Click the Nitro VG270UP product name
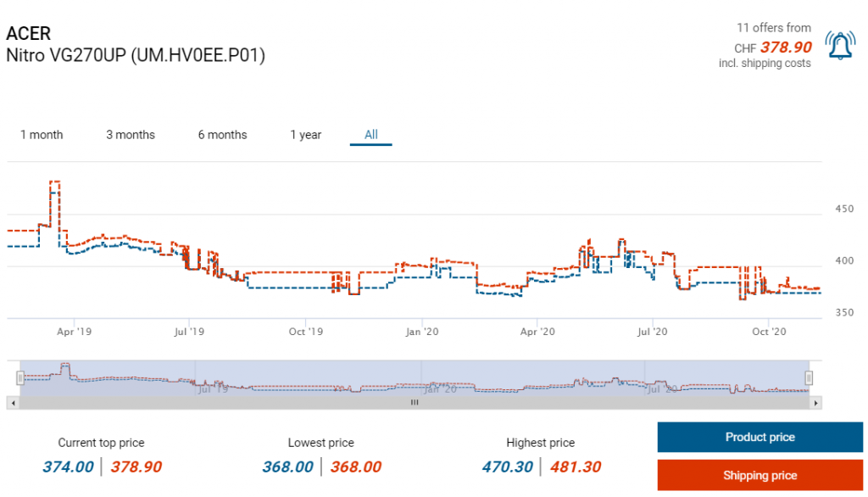Image resolution: width=868 pixels, height=497 pixels. 136,56
